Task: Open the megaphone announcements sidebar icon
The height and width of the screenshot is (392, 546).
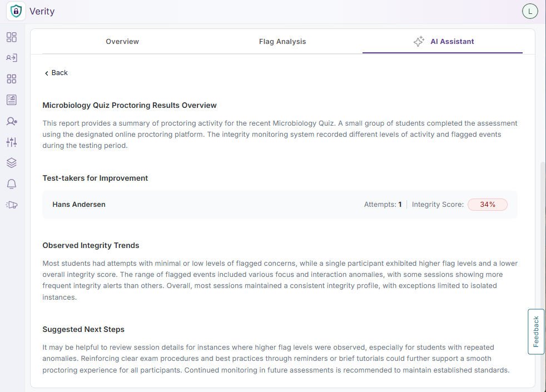Action: [x=12, y=205]
